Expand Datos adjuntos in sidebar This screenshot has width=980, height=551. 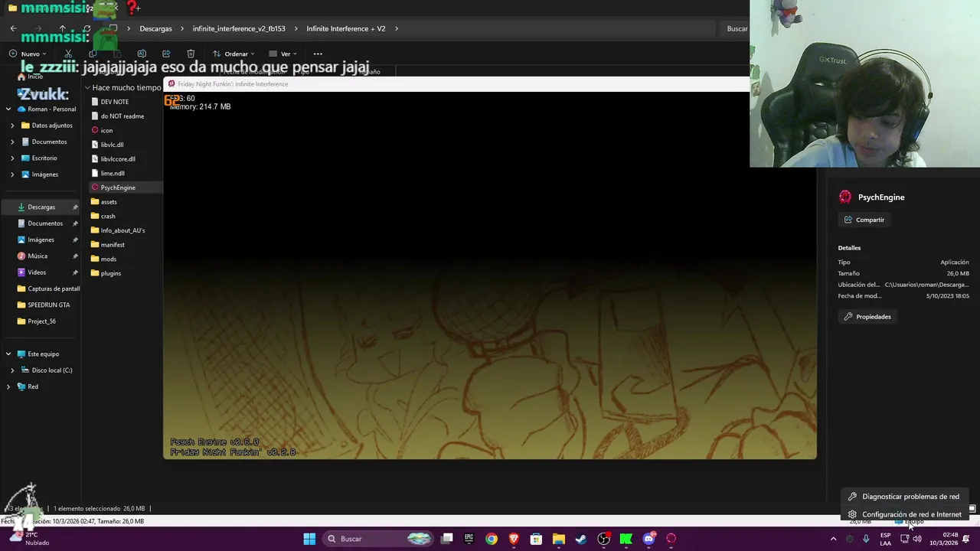[x=12, y=126]
